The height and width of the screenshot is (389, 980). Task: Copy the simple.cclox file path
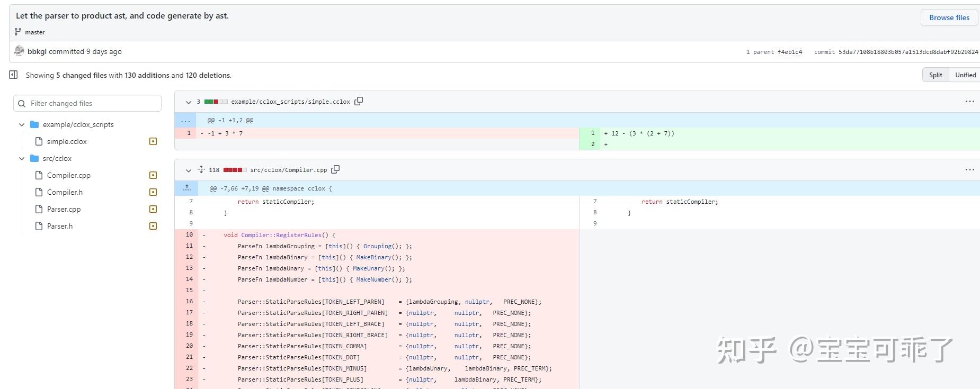(359, 101)
